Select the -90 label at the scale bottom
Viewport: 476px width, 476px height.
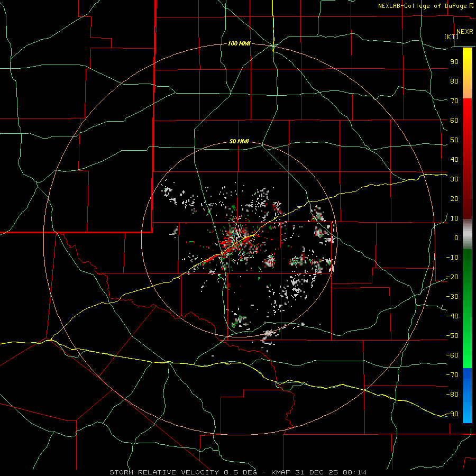(453, 414)
